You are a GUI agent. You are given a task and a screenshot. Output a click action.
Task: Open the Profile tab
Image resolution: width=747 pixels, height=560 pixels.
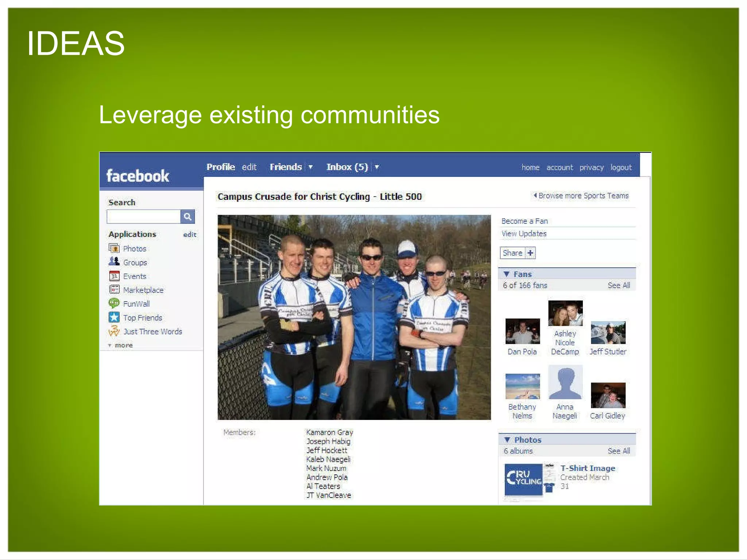click(x=221, y=167)
